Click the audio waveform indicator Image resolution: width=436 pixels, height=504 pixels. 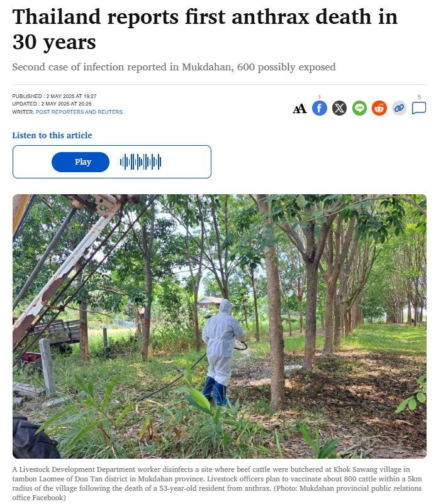[140, 162]
